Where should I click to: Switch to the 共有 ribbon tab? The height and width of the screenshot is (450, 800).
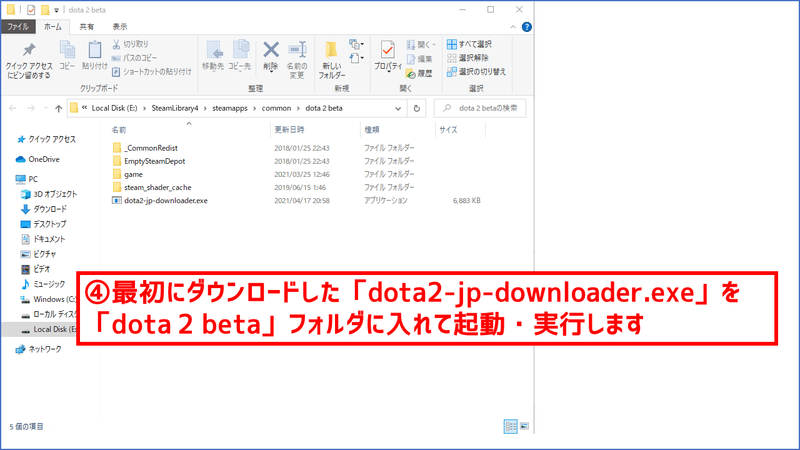click(87, 27)
